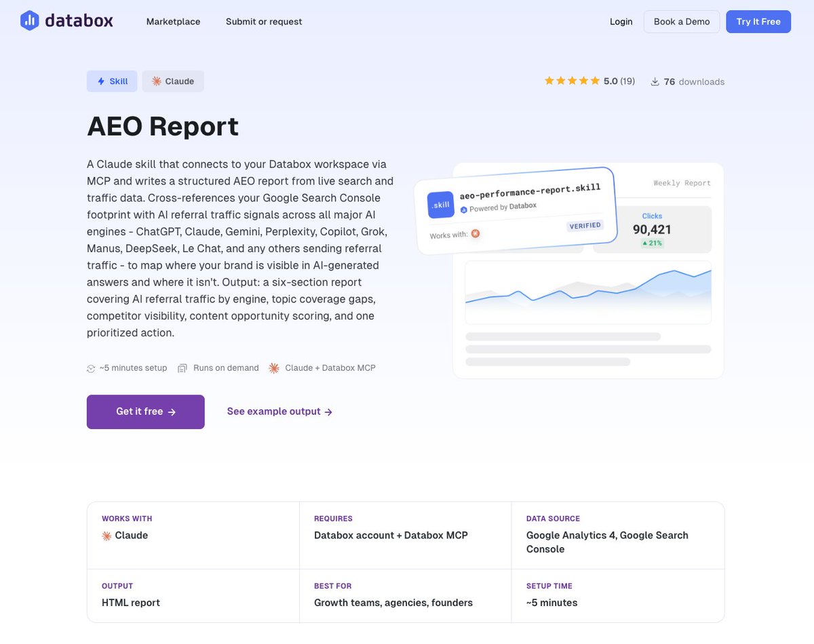Viewport: 814px width, 644px height.
Task: Click the WORKS WITH label
Action: click(x=127, y=519)
